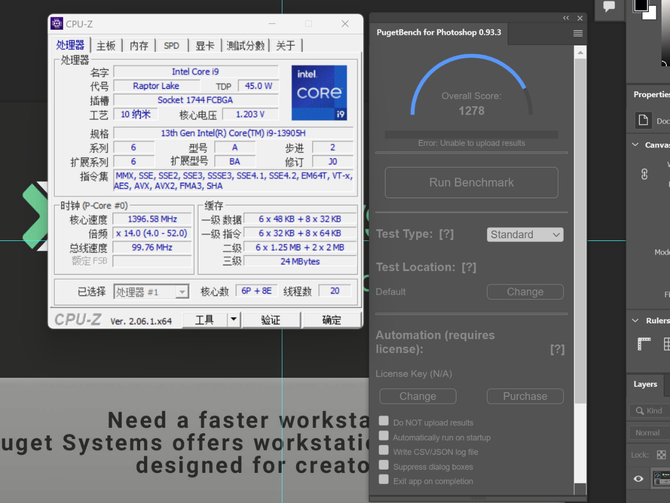The width and height of the screenshot is (670, 503).
Task: Collapse the Rulers section chevron
Action: pyautogui.click(x=635, y=321)
